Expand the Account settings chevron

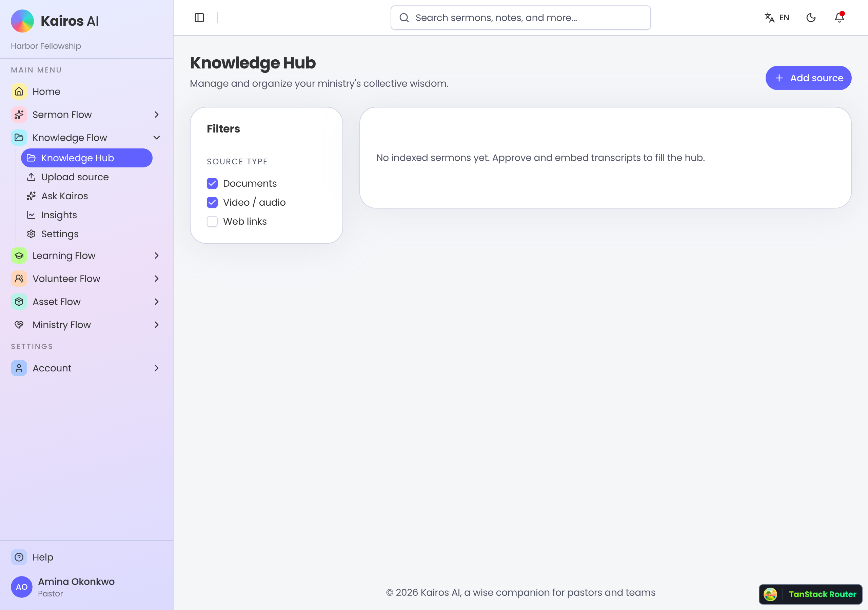point(157,368)
